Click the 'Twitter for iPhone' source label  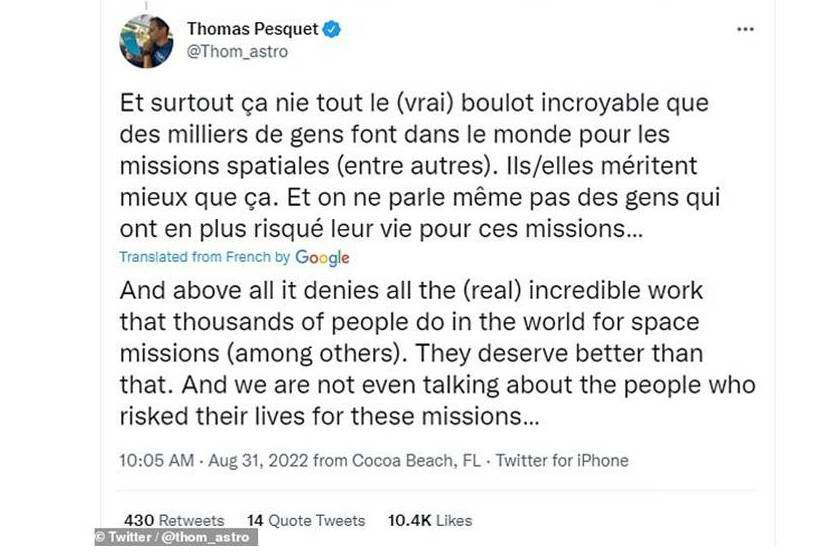[x=562, y=460]
